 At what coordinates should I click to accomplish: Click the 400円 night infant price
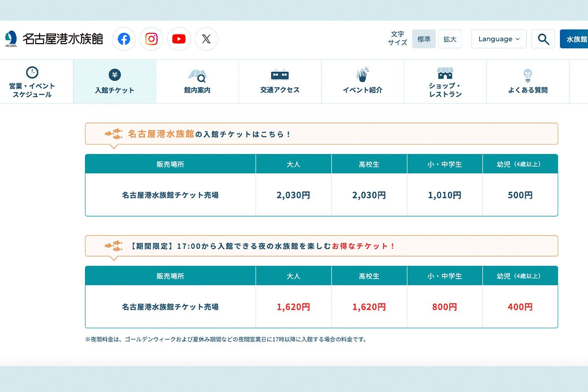pos(520,307)
